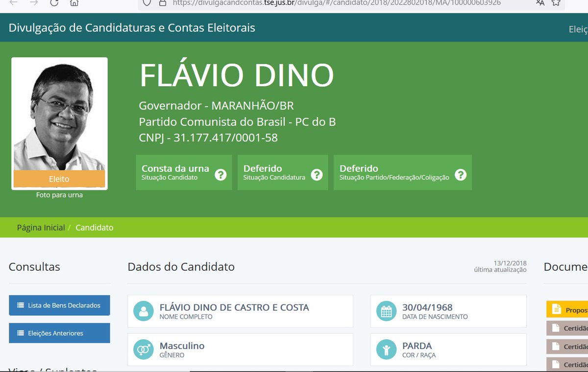Screen dimensions: 588x372
Task: Open help icon for Situação Candidato
Action: point(220,174)
